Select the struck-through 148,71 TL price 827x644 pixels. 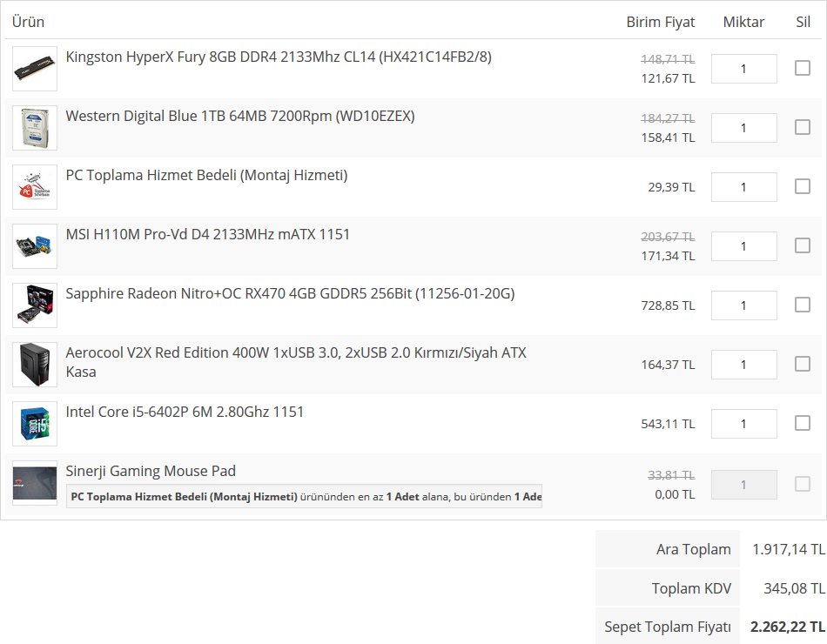point(668,59)
